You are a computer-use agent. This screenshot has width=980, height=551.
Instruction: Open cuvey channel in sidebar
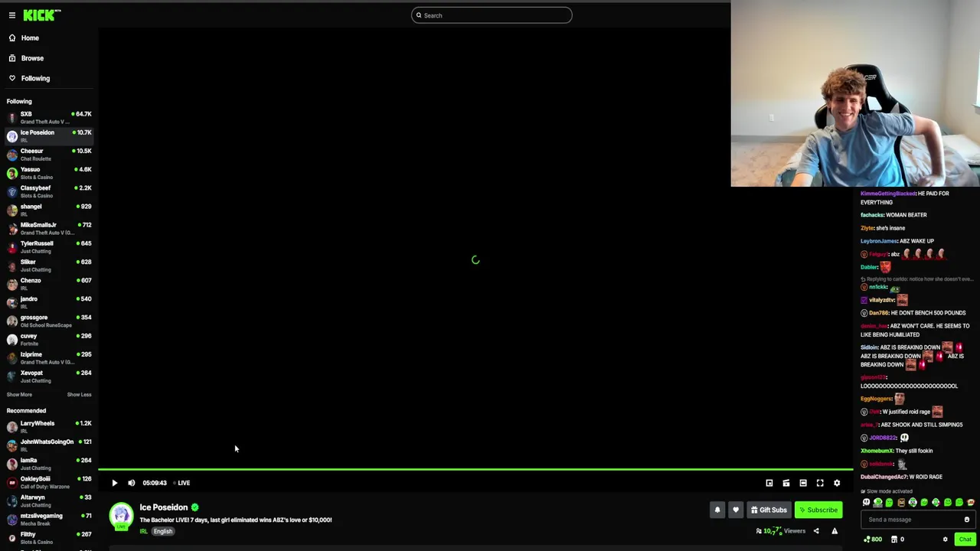[x=49, y=339]
